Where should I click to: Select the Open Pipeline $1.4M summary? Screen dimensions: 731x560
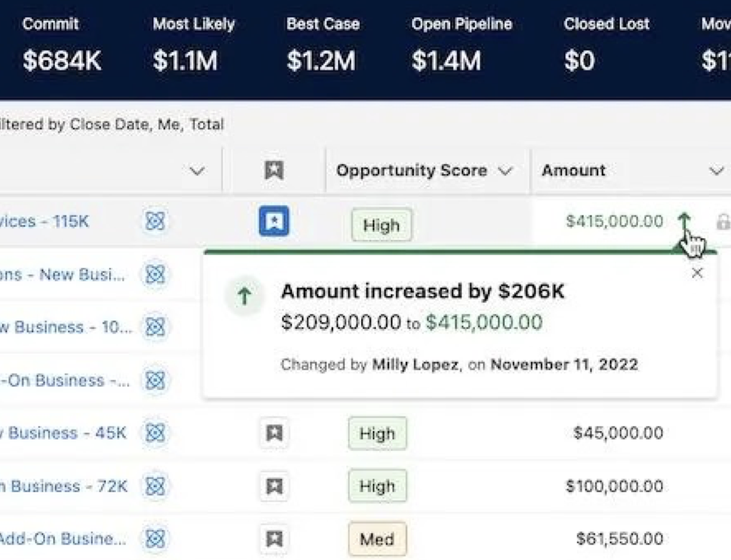pos(461,45)
